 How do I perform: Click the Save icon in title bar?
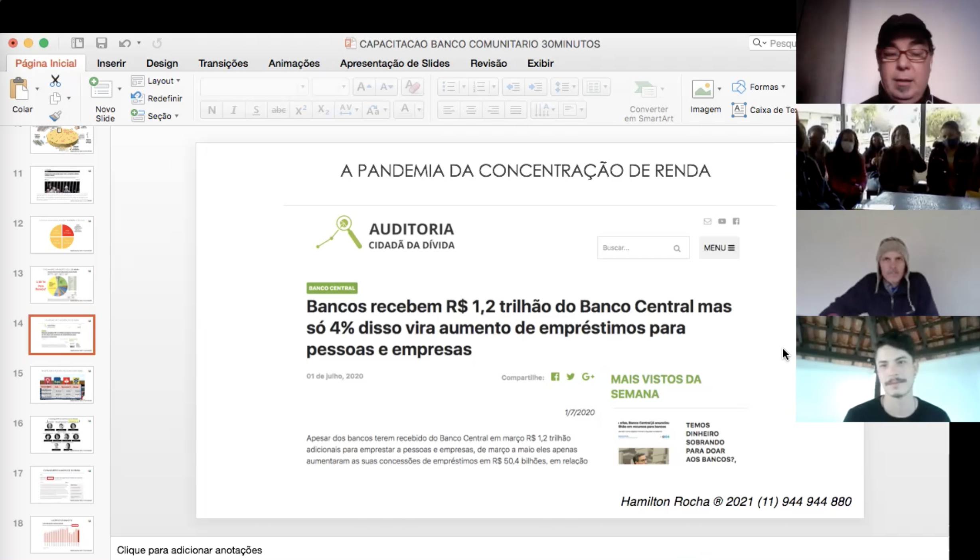point(101,43)
